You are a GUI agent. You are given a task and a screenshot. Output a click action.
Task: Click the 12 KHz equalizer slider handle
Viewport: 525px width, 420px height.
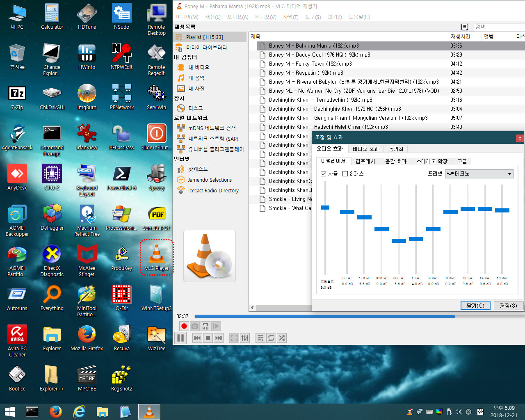coord(468,209)
